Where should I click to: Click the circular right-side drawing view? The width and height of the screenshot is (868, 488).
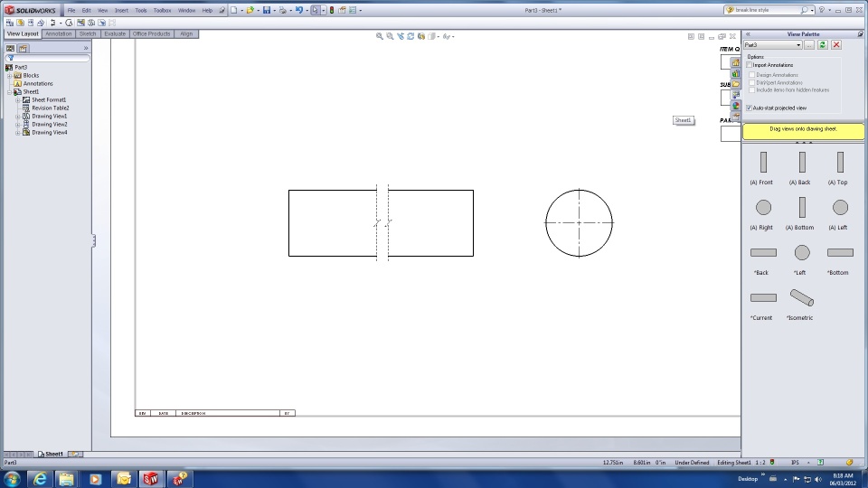click(579, 223)
